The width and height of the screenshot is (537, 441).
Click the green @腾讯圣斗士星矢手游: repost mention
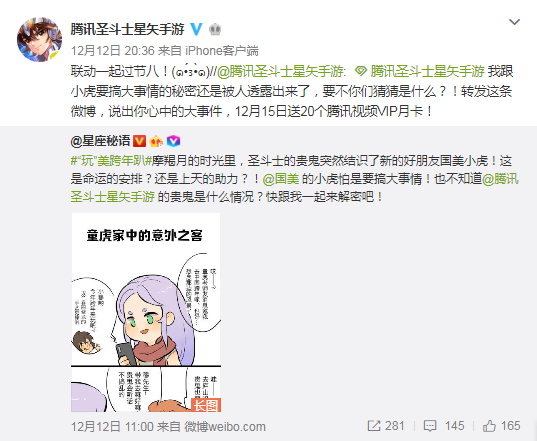point(282,71)
